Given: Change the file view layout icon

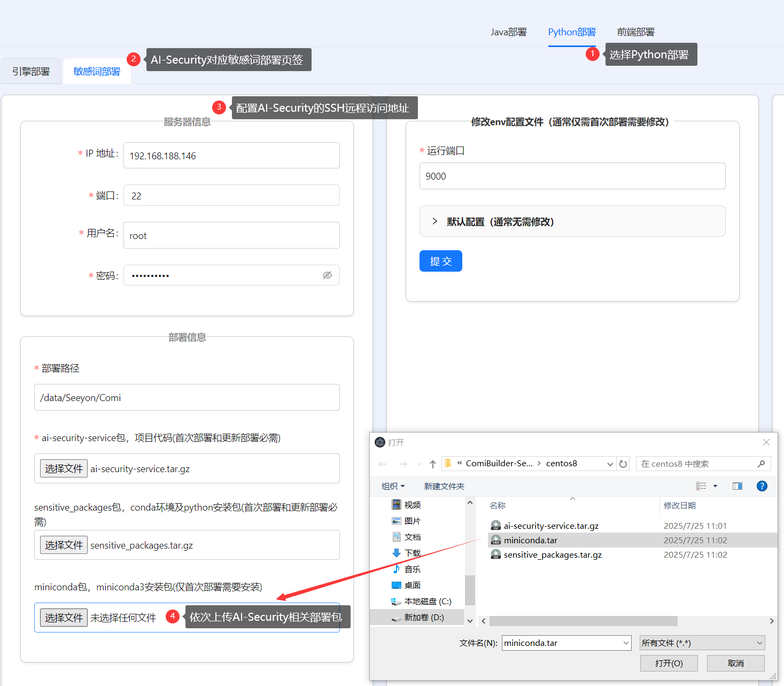Looking at the screenshot, I should [x=701, y=486].
